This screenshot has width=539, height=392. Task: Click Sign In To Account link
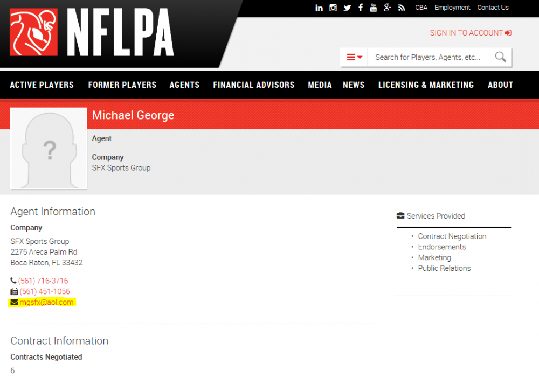pos(471,33)
